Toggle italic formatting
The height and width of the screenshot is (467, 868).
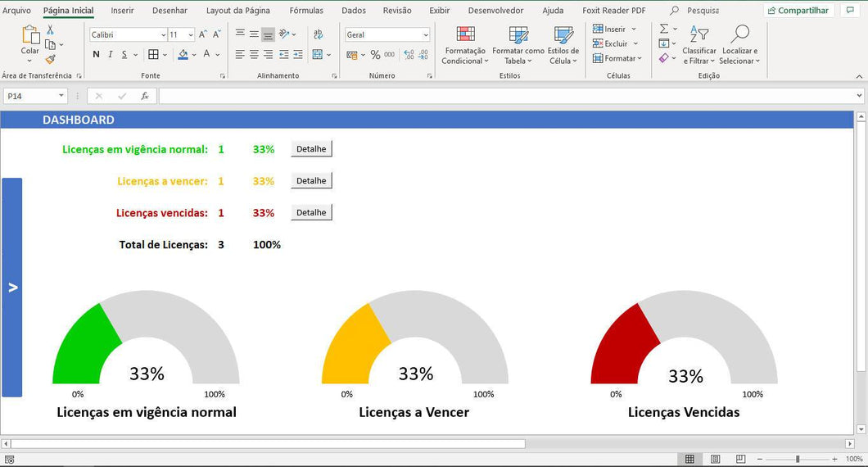(x=111, y=54)
